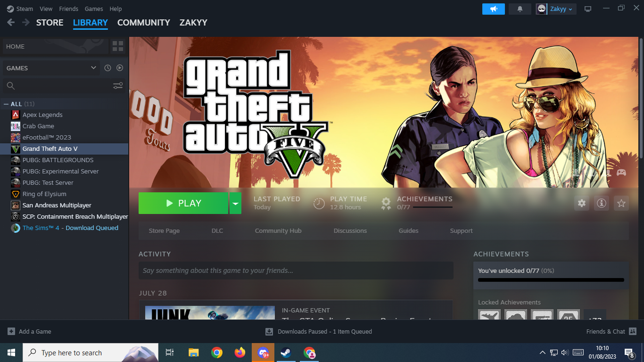Click Downloads Paused status text
644x362 pixels.
[x=325, y=331]
